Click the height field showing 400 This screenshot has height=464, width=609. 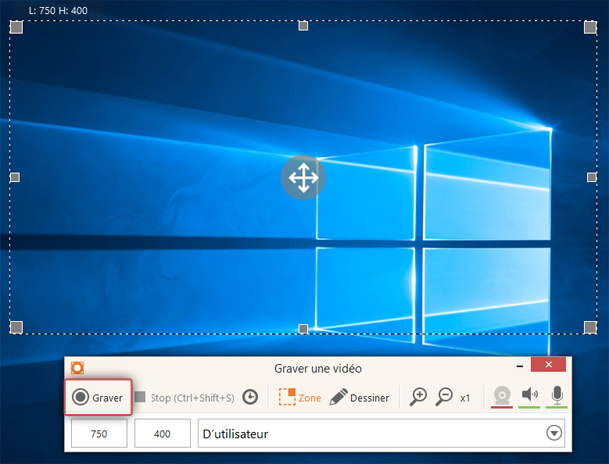click(162, 433)
